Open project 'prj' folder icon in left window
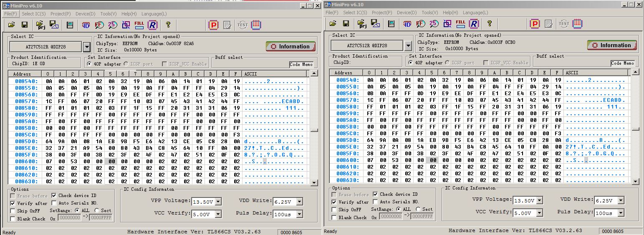The height and width of the screenshot is (235, 644). 40,25
